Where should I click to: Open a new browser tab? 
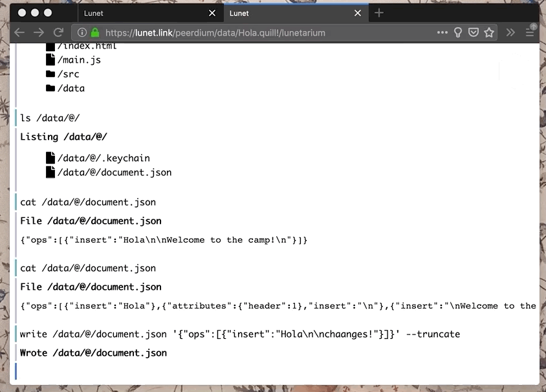coord(379,13)
